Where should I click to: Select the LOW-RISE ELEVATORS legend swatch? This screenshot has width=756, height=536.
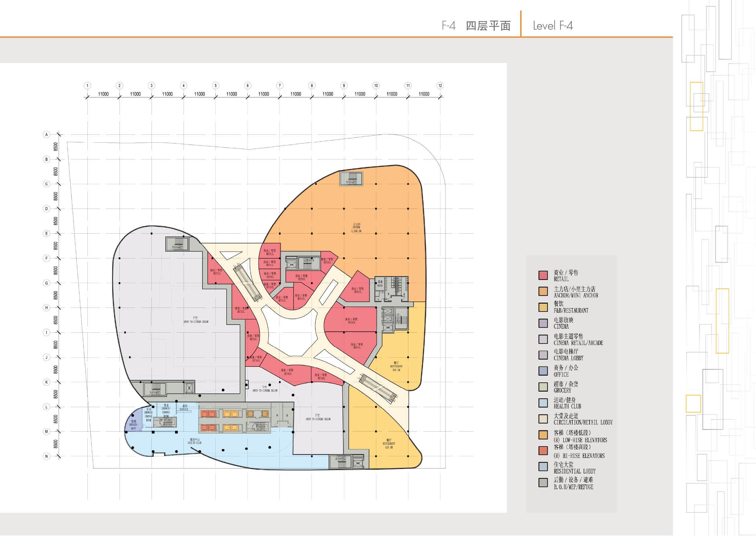point(543,435)
